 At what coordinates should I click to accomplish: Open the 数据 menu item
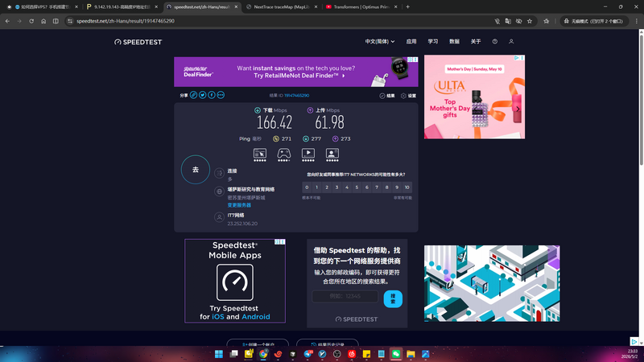point(454,42)
